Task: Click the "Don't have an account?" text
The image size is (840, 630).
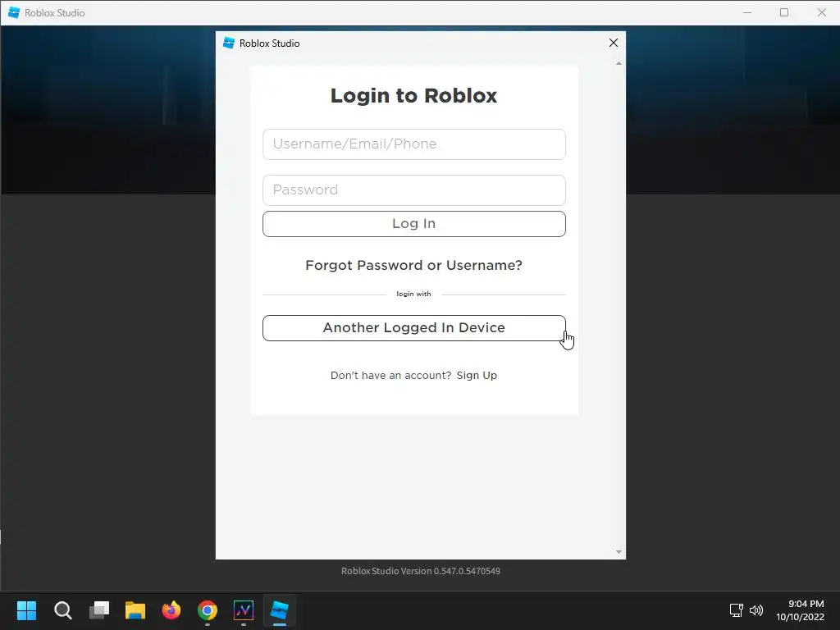Action: click(x=390, y=376)
